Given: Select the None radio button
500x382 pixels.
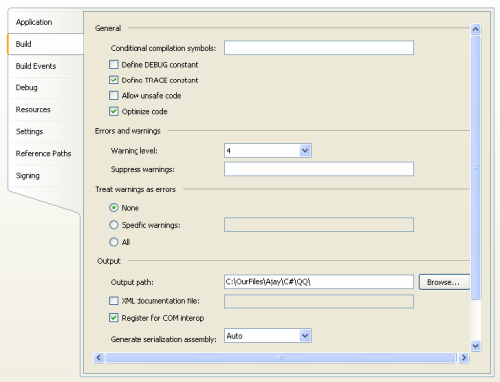Looking at the screenshot, I should coord(114,208).
